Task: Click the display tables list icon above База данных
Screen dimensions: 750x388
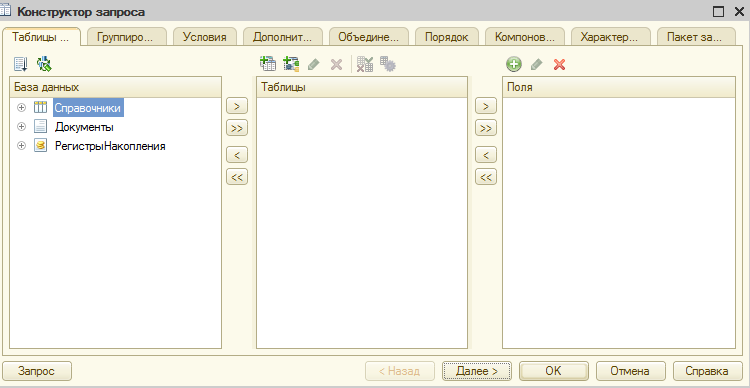Action: [21, 64]
